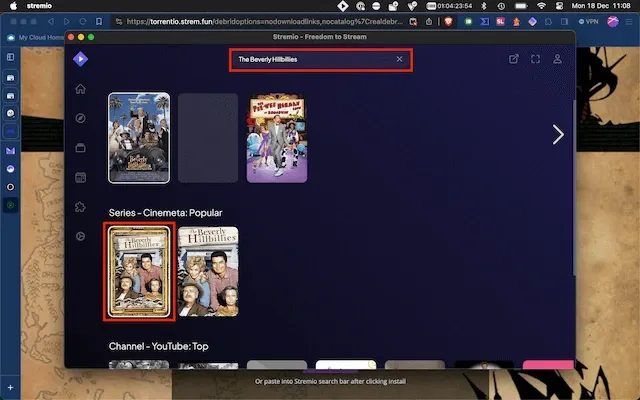Open the Pee-wee Herman Show poster
Viewport: 640px width, 400px height.
277,138
